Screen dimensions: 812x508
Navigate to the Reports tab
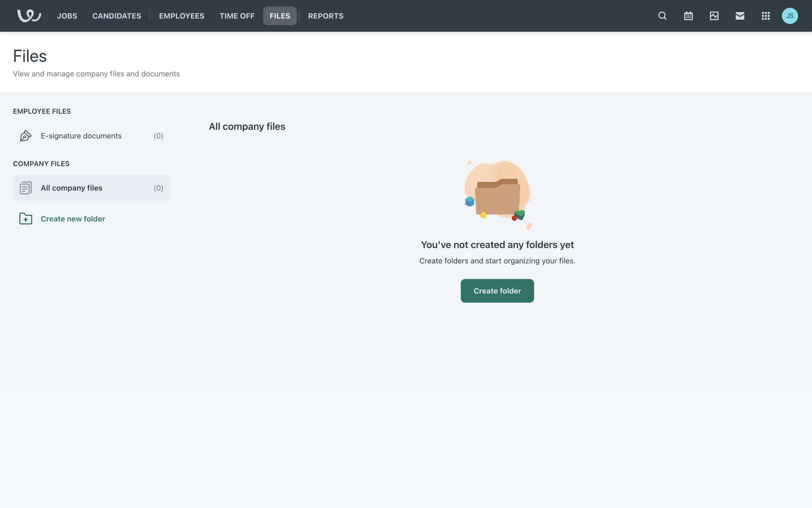point(326,16)
